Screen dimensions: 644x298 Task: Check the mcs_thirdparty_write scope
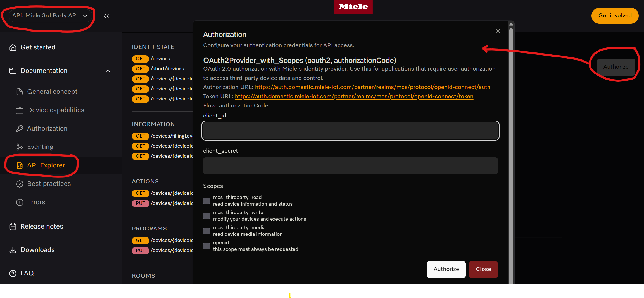tap(206, 216)
